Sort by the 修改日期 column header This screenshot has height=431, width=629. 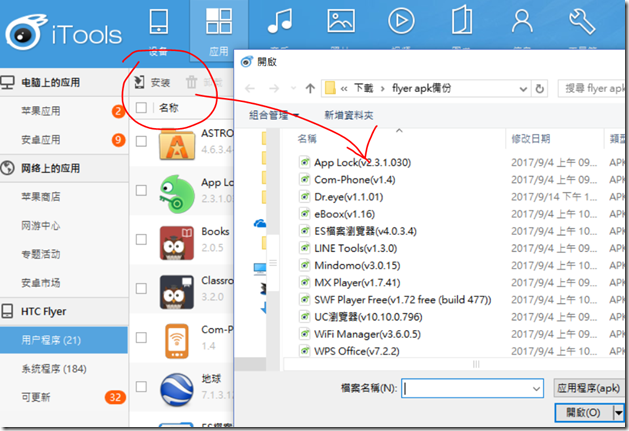tap(530, 139)
